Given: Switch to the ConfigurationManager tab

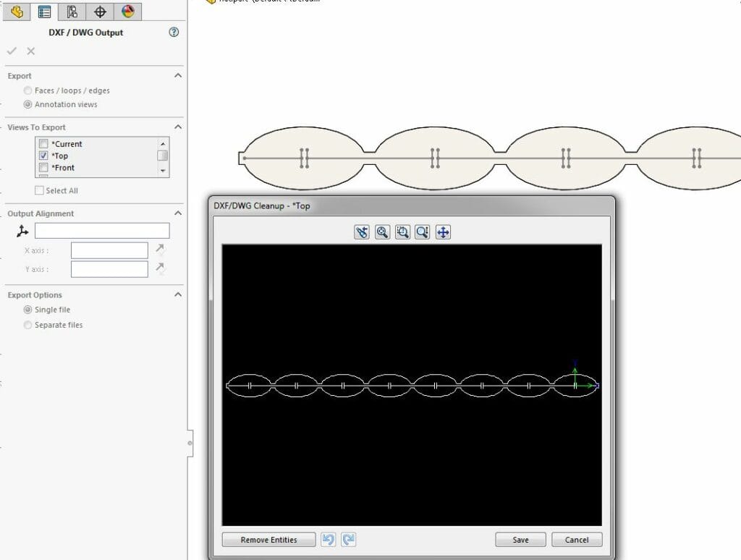Looking at the screenshot, I should [72, 12].
